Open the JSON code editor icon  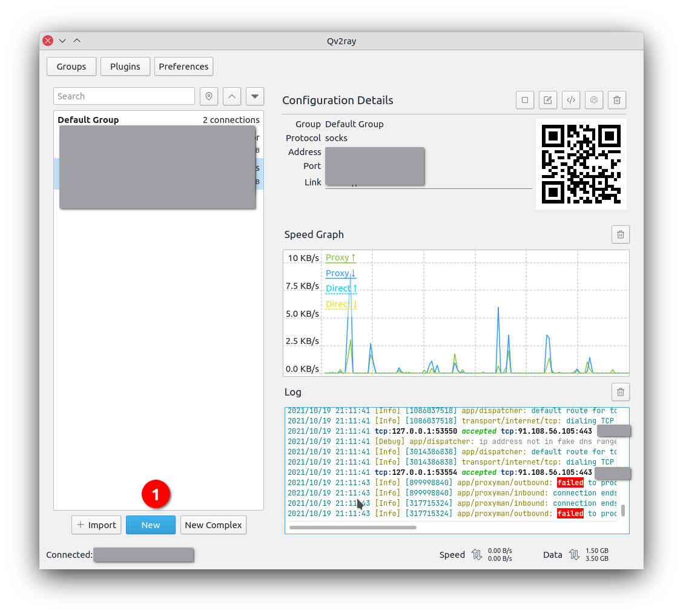[x=571, y=100]
